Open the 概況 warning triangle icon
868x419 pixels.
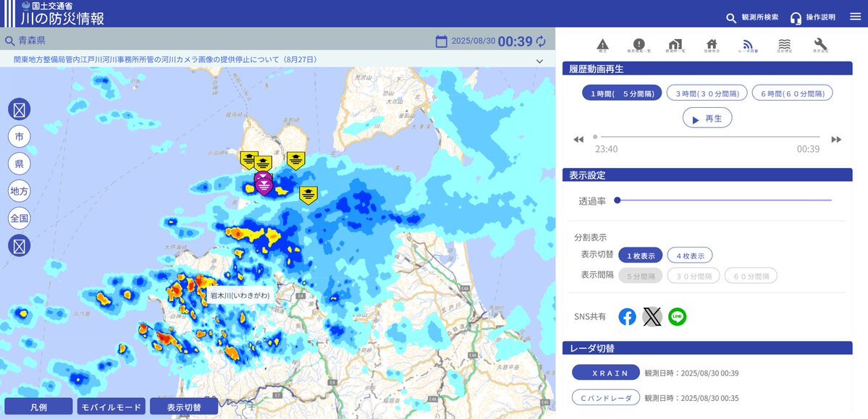pos(603,46)
